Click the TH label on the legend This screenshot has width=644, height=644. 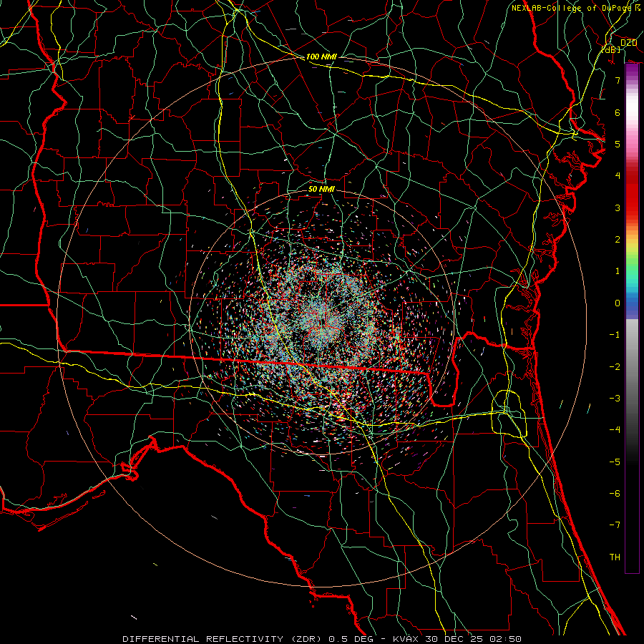pos(615,557)
